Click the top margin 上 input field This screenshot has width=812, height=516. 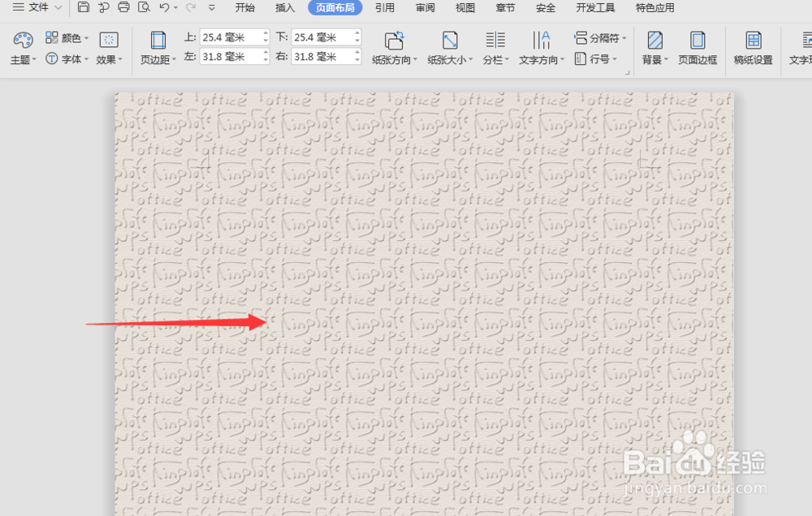tap(231, 37)
